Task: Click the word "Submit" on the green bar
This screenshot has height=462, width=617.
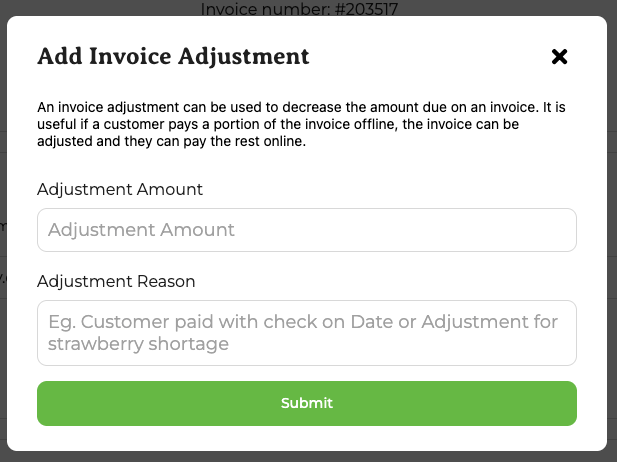Action: (x=307, y=403)
